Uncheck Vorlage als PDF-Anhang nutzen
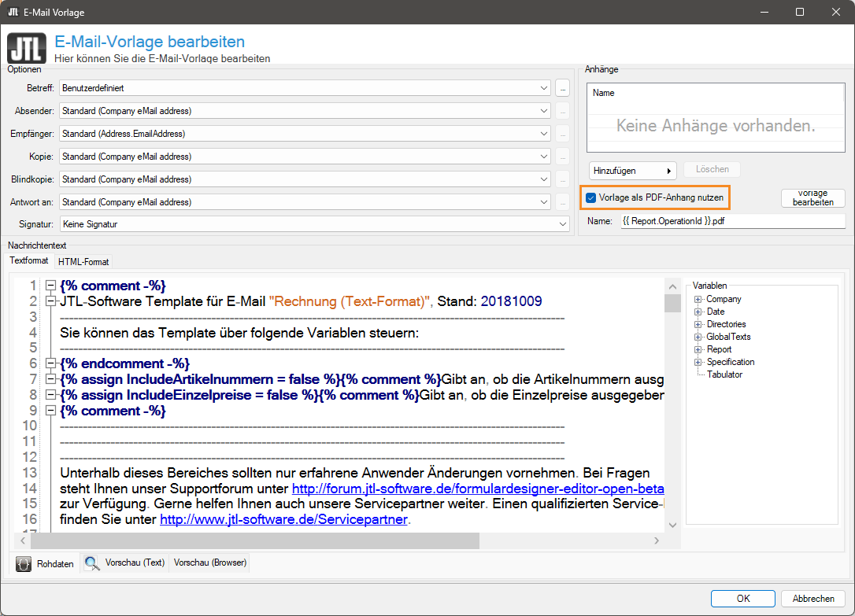The height and width of the screenshot is (616, 855). (591, 197)
